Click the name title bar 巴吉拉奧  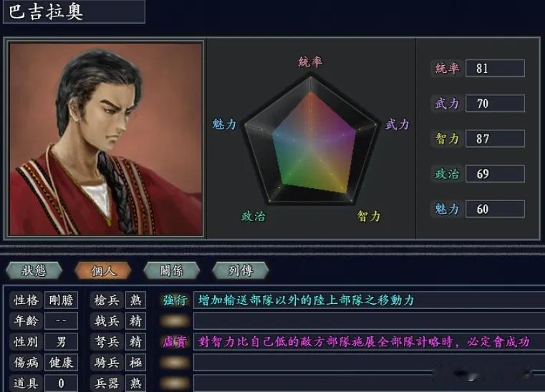pyautogui.click(x=74, y=11)
